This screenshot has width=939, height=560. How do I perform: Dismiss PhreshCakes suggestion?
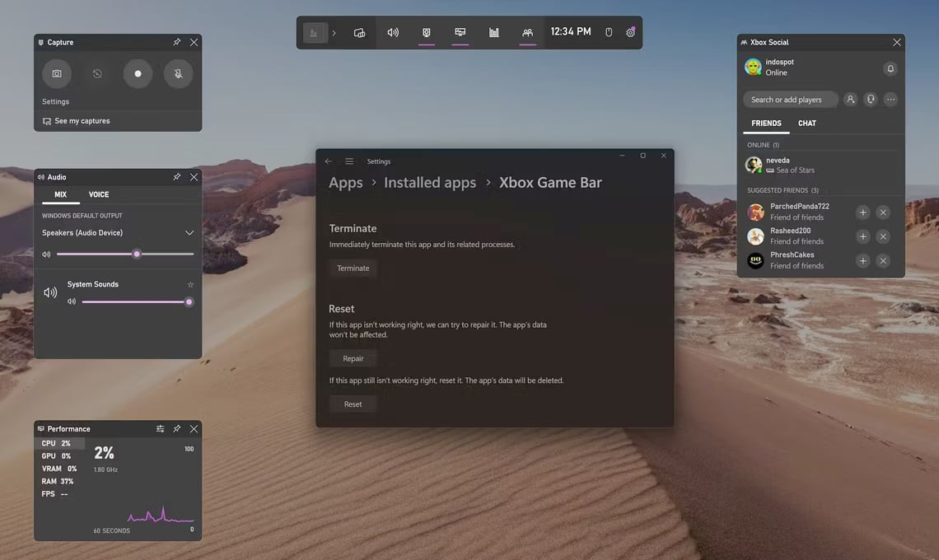tap(883, 260)
